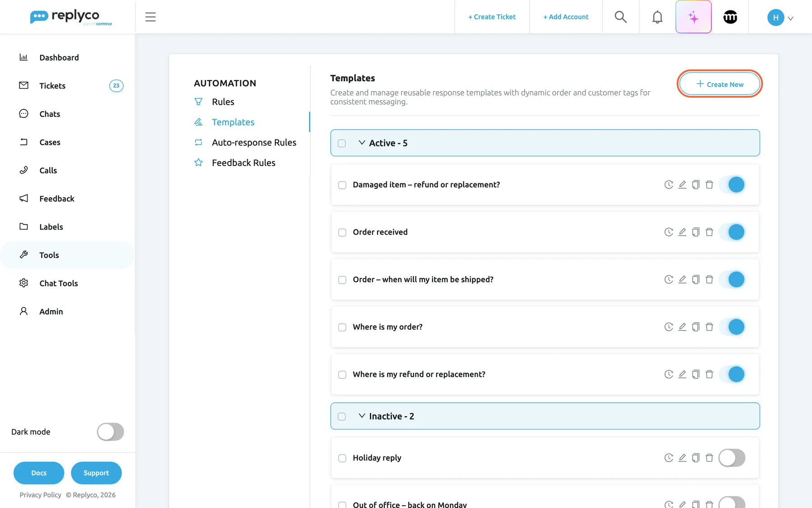Open the Privacy Policy link
Viewport: 812px width, 508px height.
pos(40,495)
